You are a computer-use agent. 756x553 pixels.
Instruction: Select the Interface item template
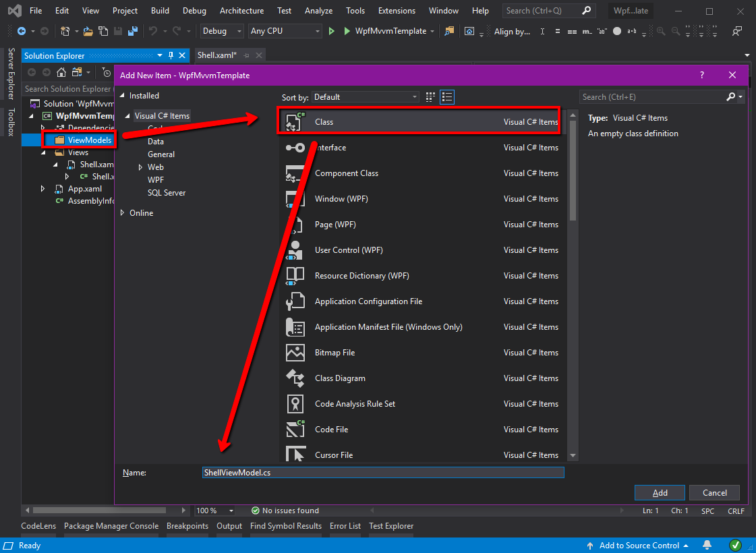tap(422, 148)
